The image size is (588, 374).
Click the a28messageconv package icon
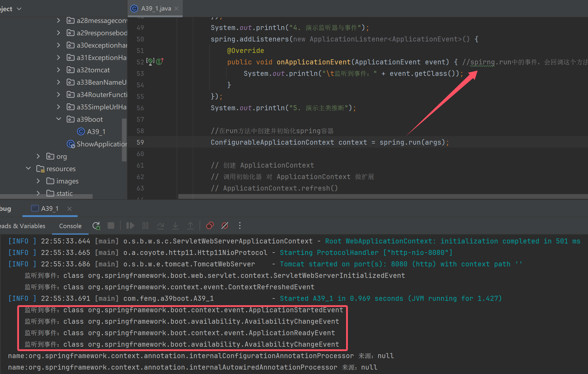pyautogui.click(x=70, y=20)
